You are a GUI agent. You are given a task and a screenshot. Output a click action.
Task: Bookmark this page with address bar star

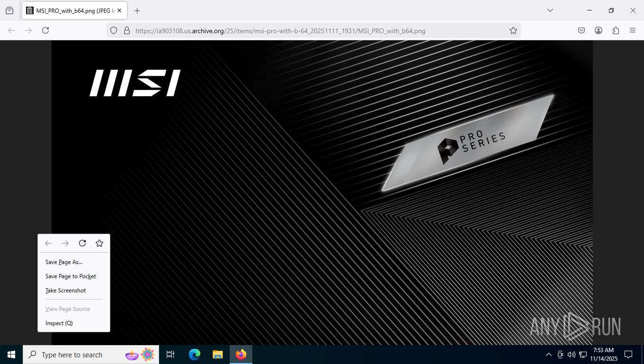point(513,30)
